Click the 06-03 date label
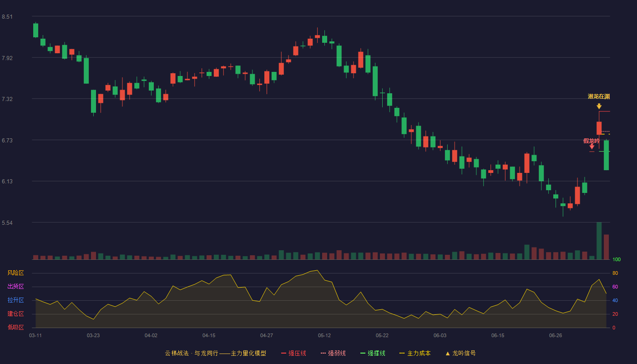Screen dimensions: 637x364 pos(440,335)
